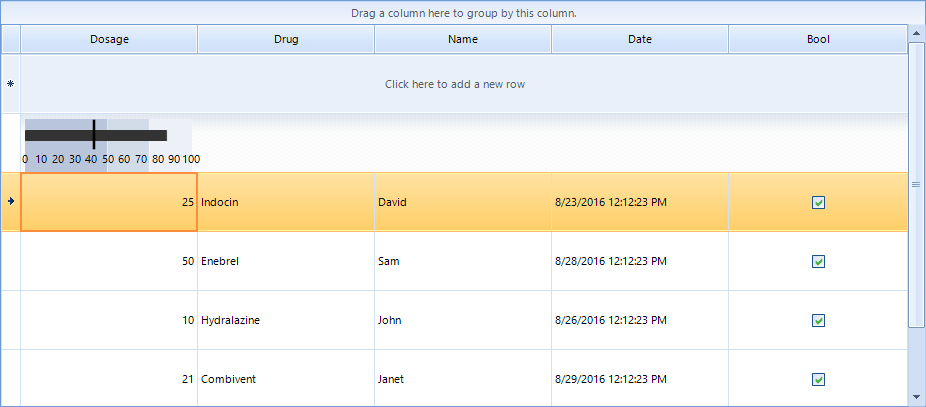Select the Dosage cell showing 50
Screen dimensions: 926x407
(109, 262)
